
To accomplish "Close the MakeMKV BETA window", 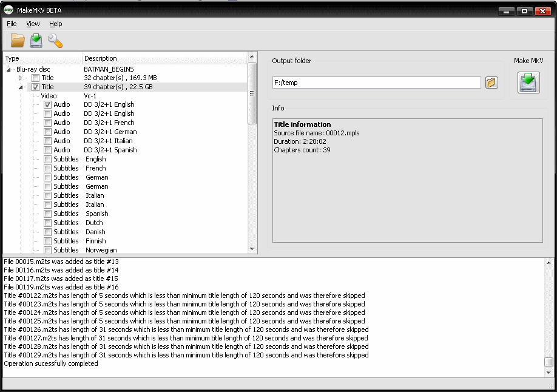I will (542, 12).
